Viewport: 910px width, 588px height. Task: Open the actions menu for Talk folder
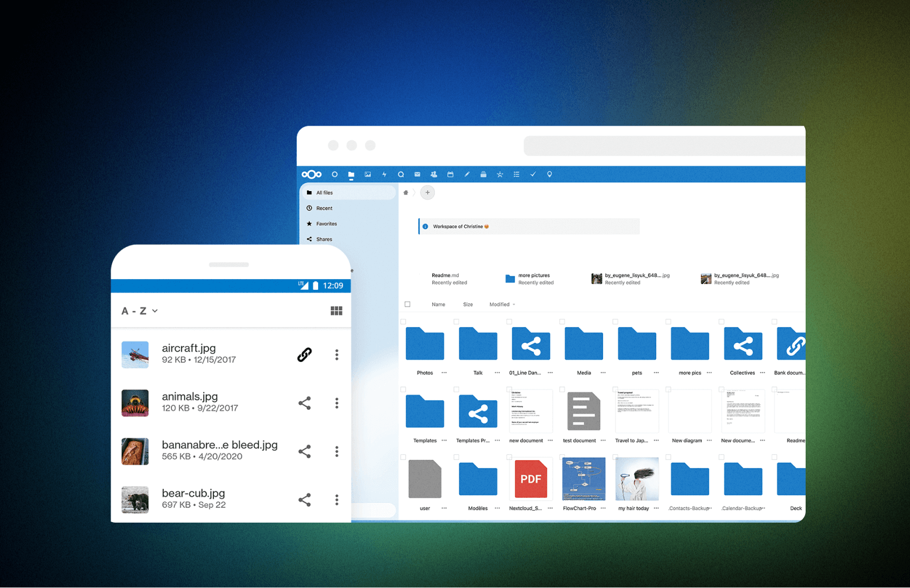pyautogui.click(x=497, y=373)
